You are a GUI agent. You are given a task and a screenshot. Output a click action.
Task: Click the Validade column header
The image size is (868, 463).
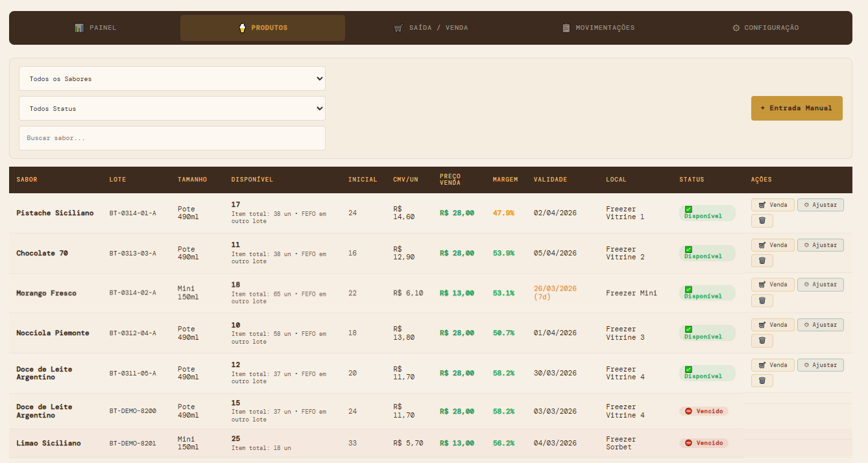pos(550,180)
